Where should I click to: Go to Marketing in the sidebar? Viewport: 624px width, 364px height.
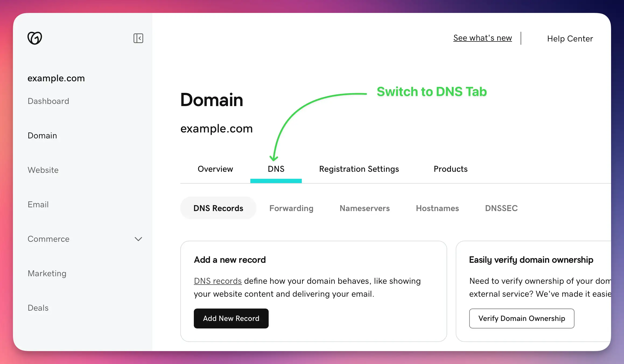(x=47, y=273)
